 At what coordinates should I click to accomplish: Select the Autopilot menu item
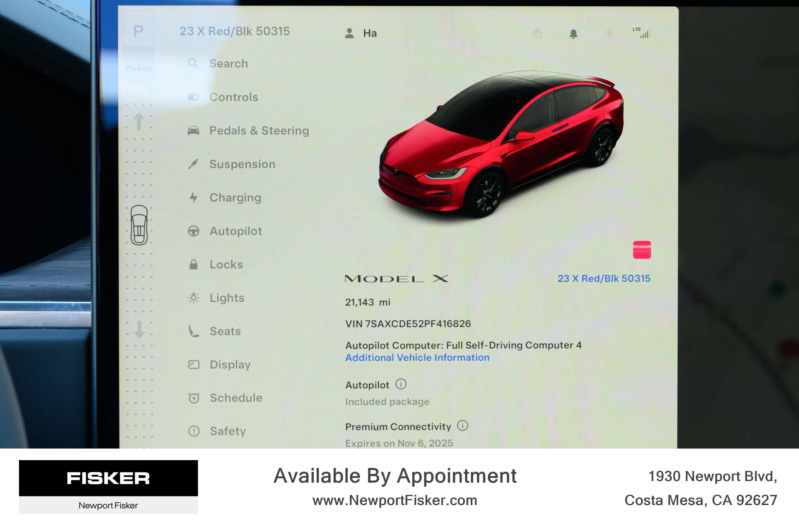pos(236,231)
